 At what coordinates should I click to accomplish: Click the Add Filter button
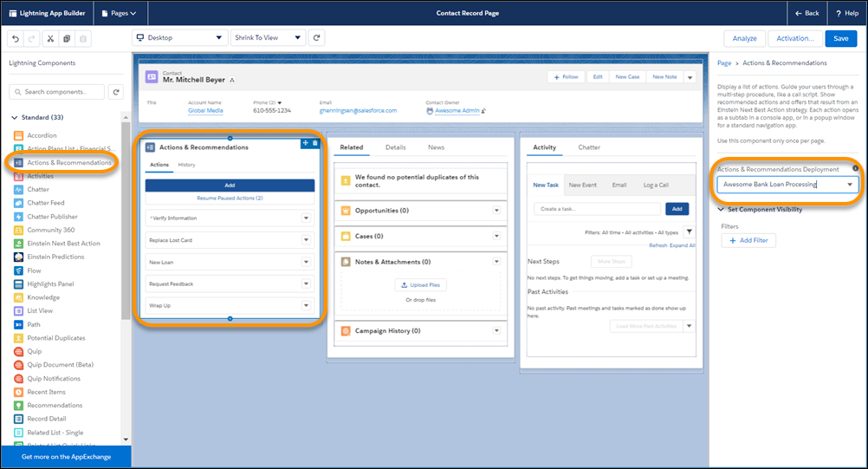click(748, 240)
